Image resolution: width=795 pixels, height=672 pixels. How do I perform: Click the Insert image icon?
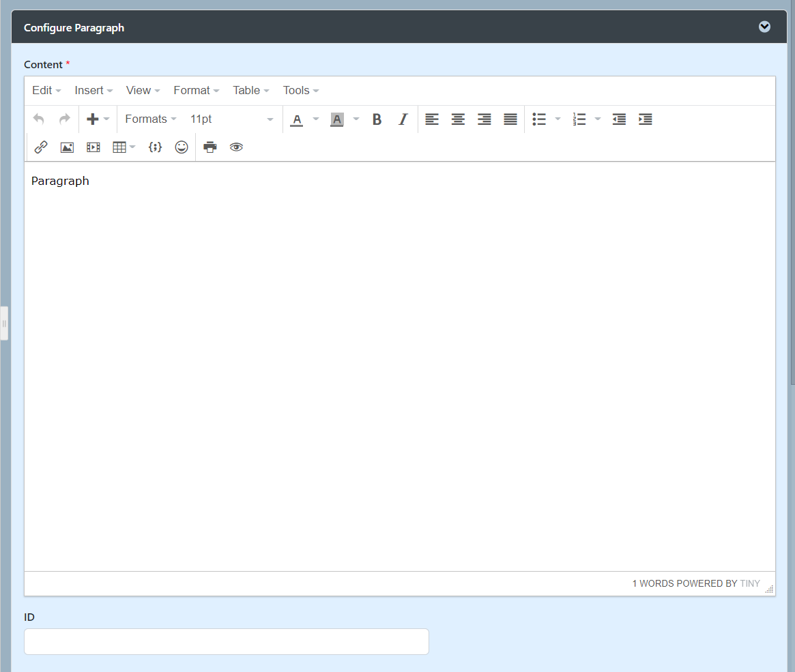tap(67, 147)
